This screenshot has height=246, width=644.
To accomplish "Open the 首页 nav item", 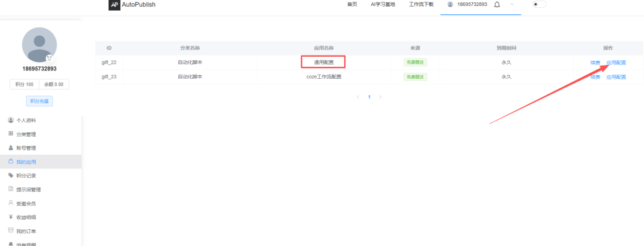I will 352,5.
